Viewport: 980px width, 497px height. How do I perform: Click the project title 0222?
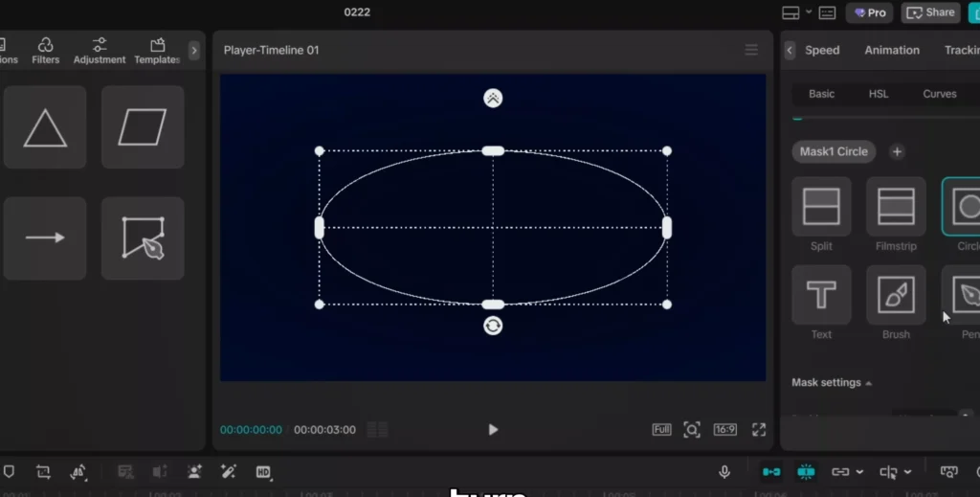click(357, 11)
